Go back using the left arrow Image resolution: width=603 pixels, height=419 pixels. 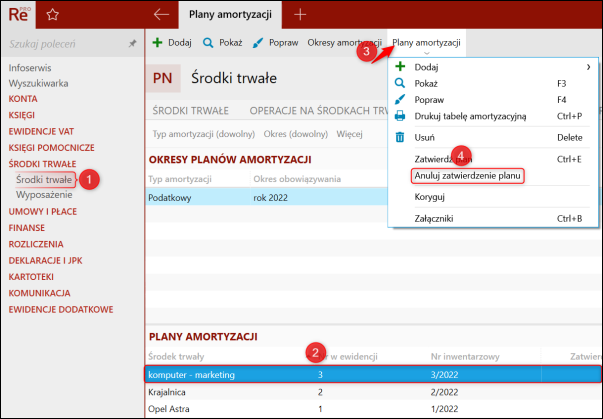pyautogui.click(x=161, y=15)
